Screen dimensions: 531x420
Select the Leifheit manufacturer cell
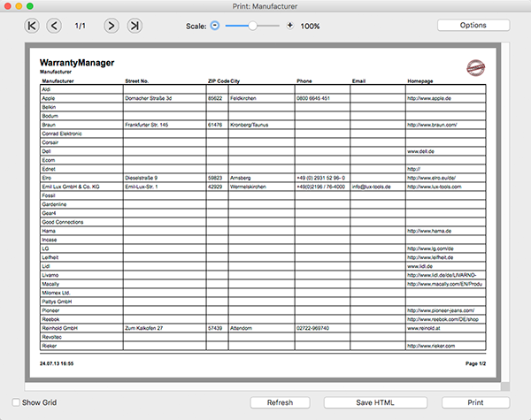81,257
